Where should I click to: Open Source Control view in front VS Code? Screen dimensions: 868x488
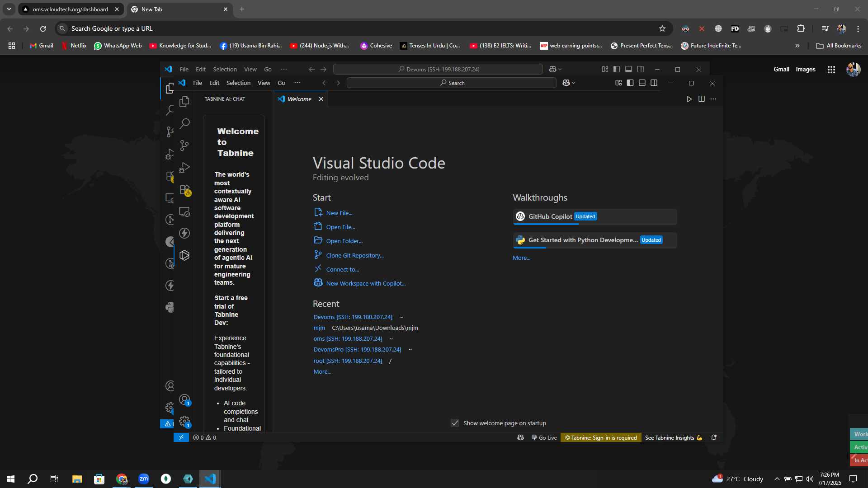click(x=184, y=145)
